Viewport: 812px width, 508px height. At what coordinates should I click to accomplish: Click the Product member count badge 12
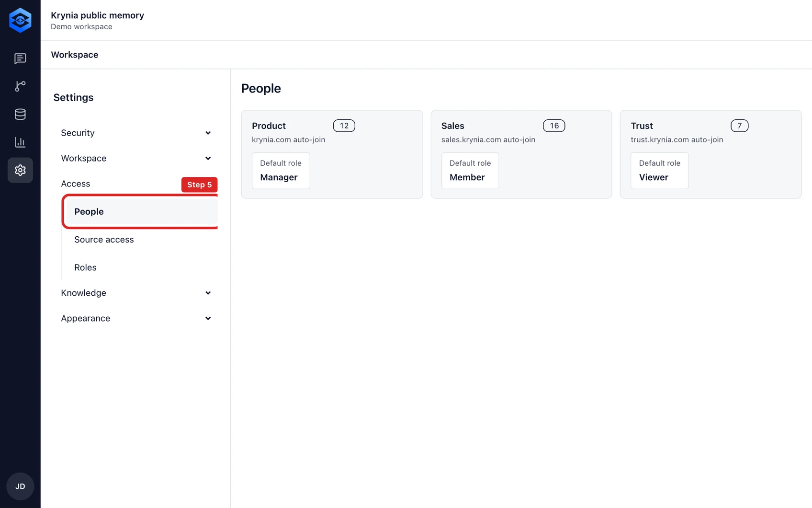344,126
